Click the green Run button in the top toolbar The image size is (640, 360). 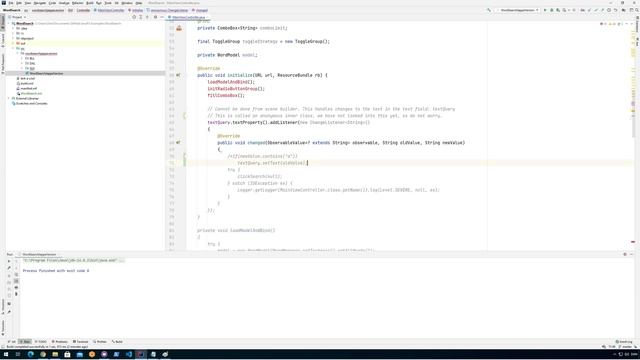pos(545,10)
